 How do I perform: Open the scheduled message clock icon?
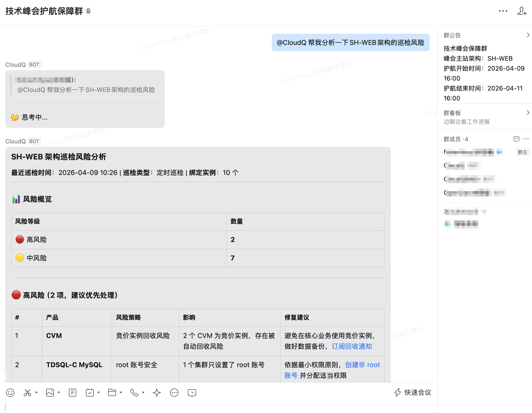[192, 393]
